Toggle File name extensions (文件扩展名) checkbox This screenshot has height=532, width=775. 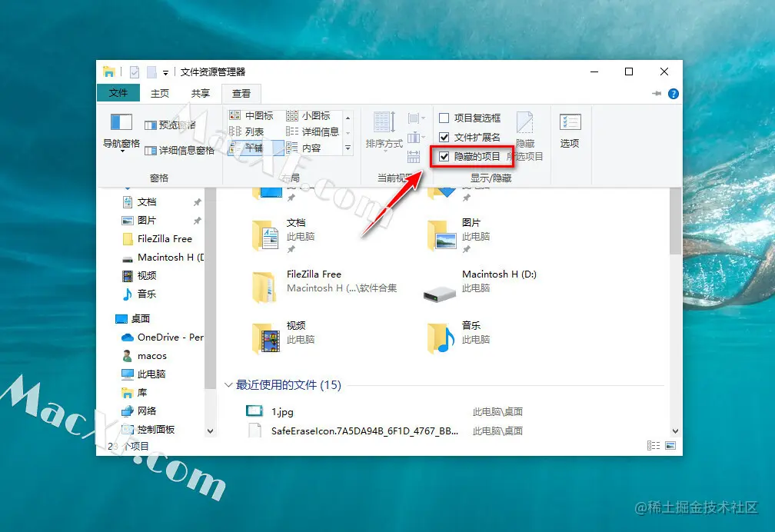[x=470, y=137]
